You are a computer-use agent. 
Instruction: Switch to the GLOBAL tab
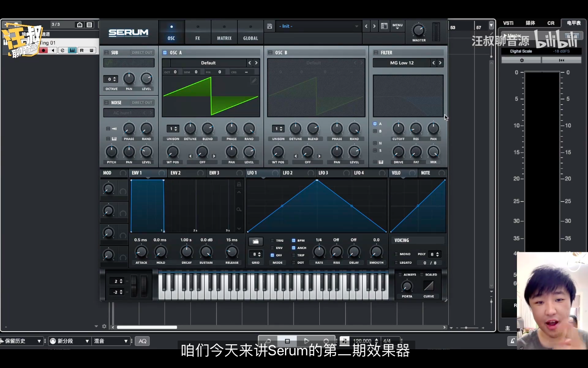click(x=250, y=32)
